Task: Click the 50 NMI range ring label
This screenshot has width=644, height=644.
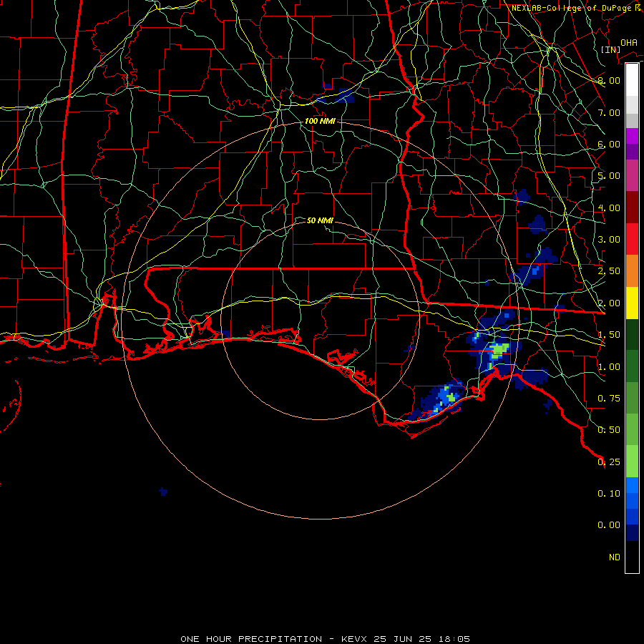Action: coord(320,220)
